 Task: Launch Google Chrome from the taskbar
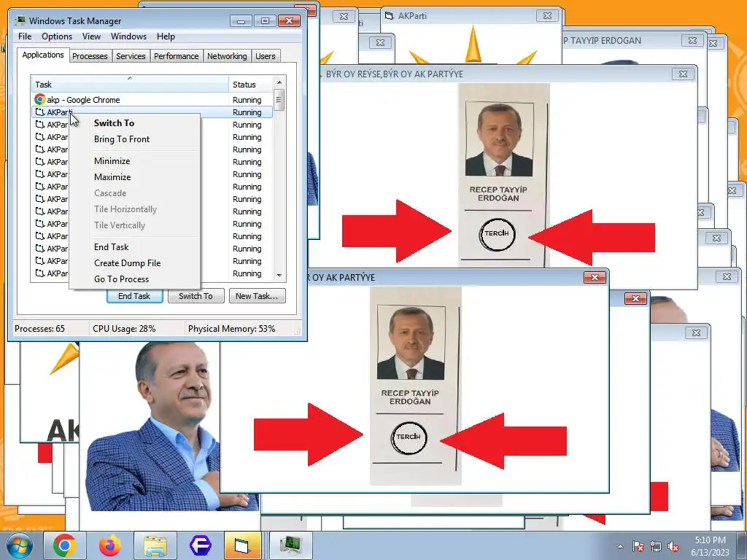65,545
